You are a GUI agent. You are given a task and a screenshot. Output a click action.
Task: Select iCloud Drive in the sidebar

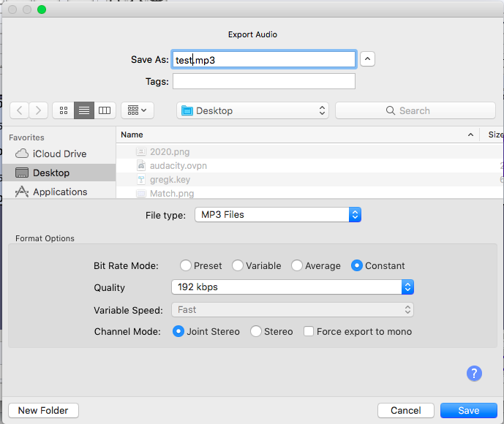pos(59,154)
